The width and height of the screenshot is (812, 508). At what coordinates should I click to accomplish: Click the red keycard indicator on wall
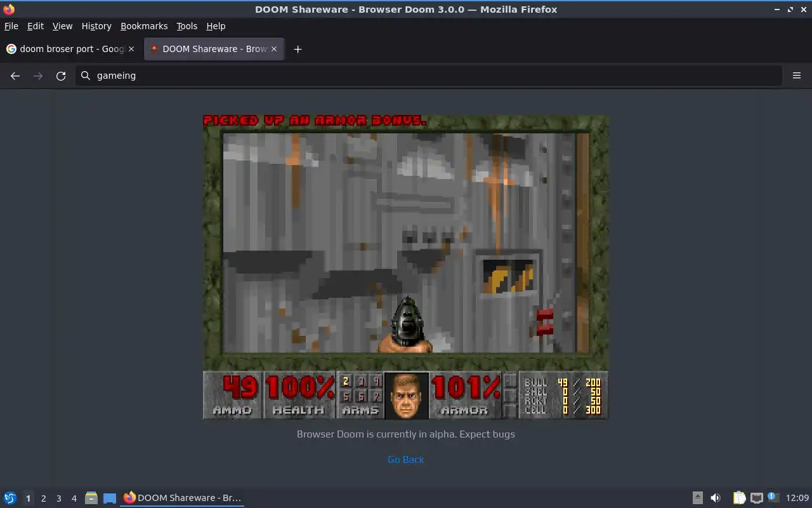click(x=545, y=322)
